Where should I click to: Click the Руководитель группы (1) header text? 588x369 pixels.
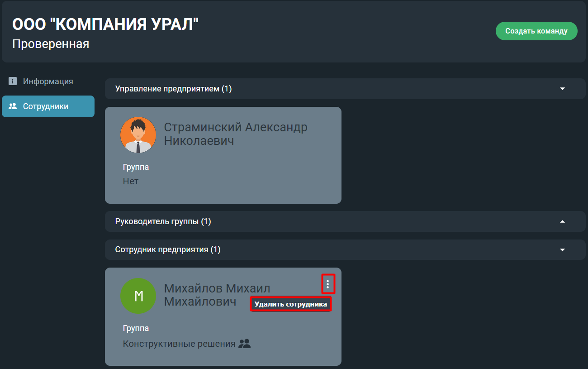point(163,222)
